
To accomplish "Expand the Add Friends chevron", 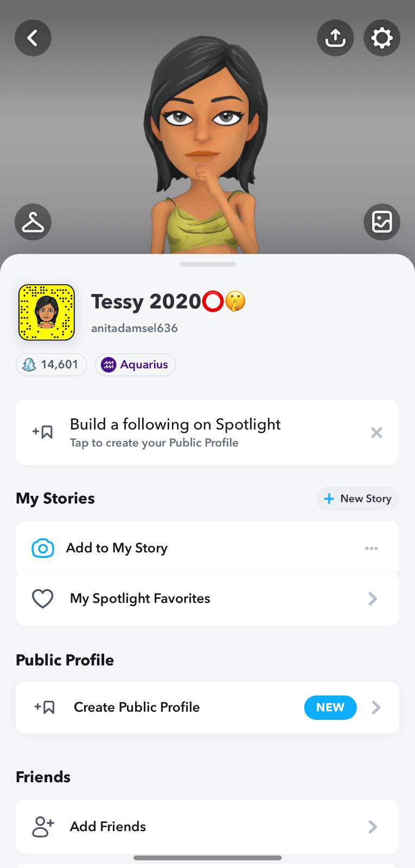I will (x=373, y=826).
